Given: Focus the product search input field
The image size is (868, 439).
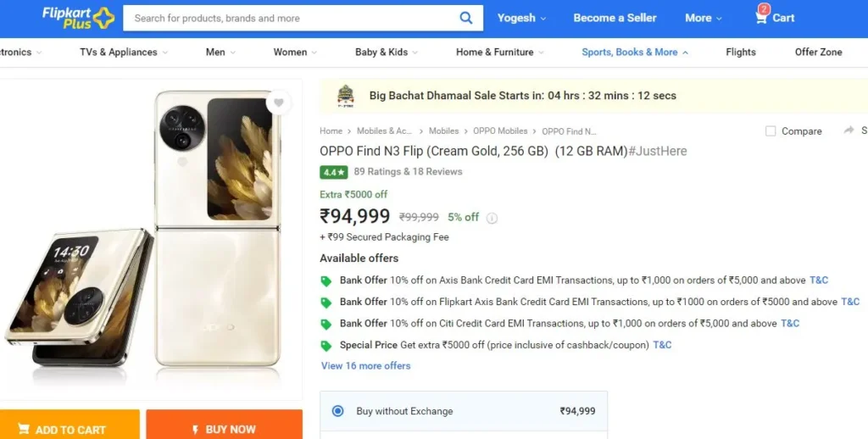Looking at the screenshot, I should [x=293, y=19].
